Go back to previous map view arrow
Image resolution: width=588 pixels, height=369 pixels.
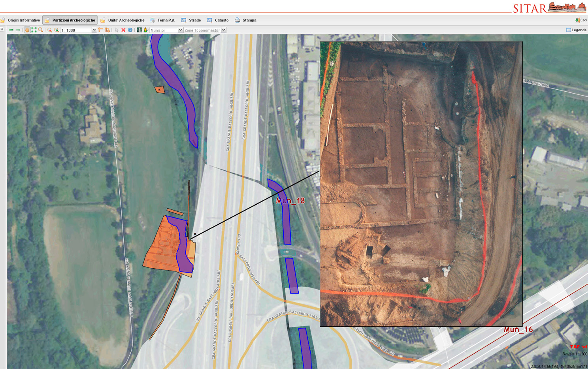[11, 30]
